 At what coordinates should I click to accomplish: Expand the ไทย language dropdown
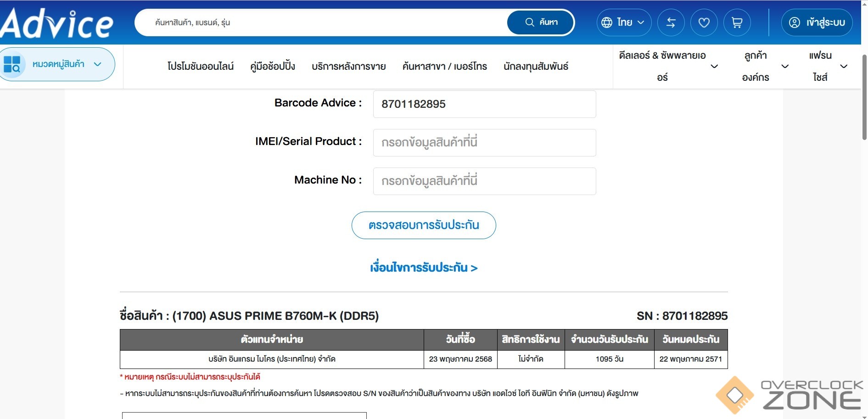coord(624,22)
